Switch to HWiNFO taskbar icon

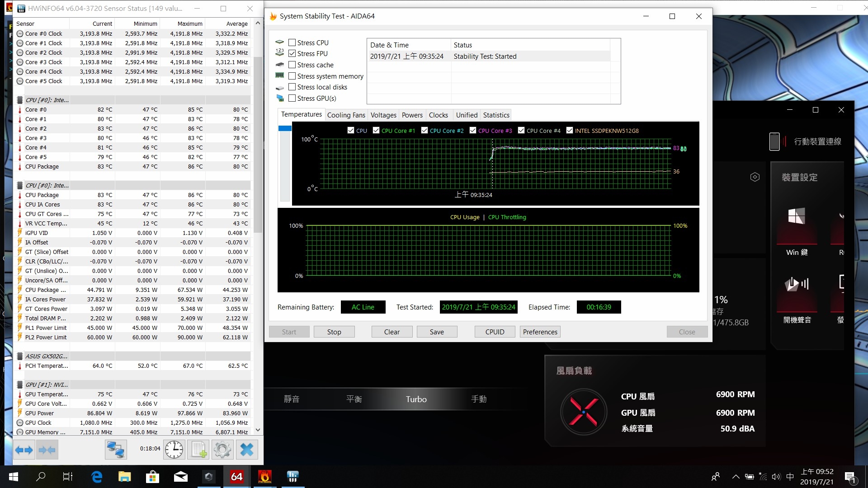293,477
